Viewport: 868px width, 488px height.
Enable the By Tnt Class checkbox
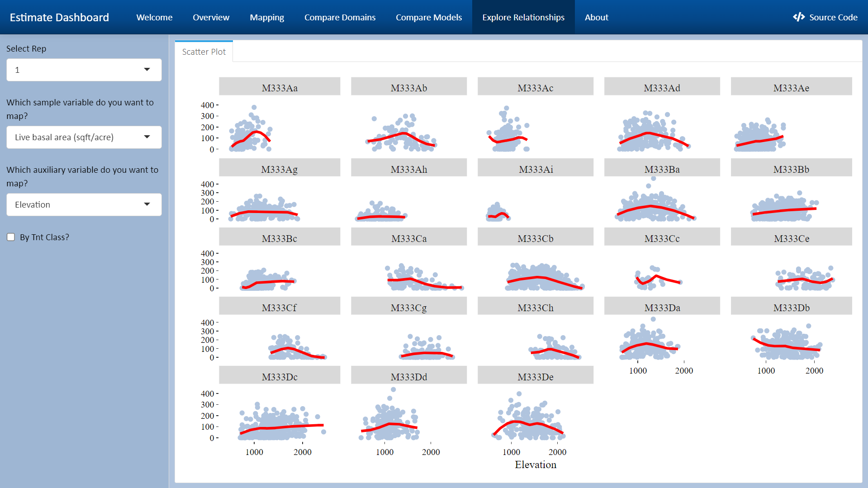pos(11,237)
